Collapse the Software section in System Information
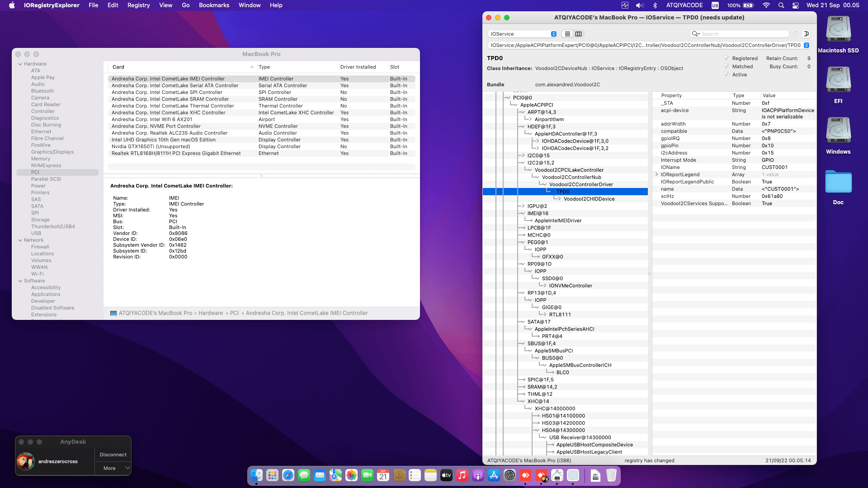Screen dimensions: 868x488 (x=20, y=281)
